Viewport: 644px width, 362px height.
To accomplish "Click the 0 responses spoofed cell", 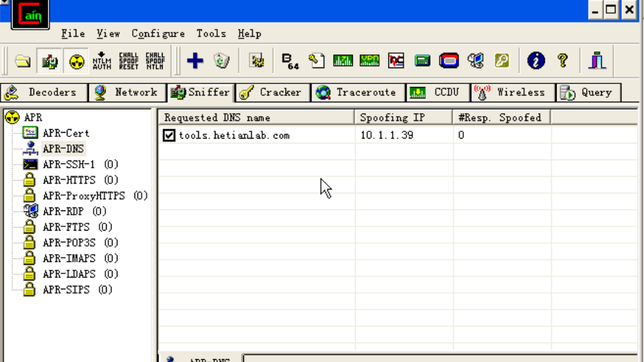I will (461, 135).
